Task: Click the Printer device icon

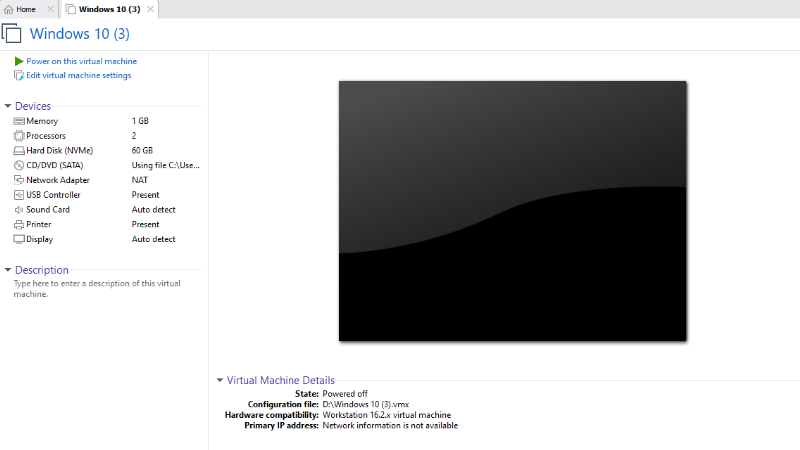Action: pos(18,225)
